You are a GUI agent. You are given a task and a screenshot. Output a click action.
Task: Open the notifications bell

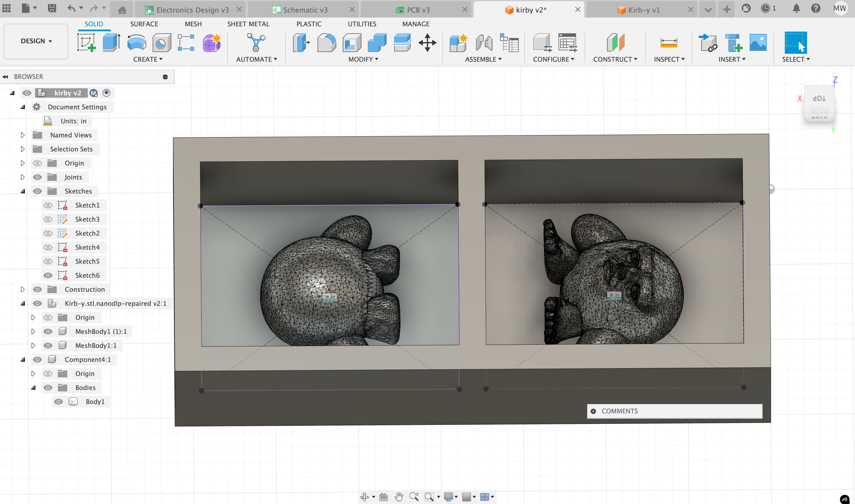796,8
